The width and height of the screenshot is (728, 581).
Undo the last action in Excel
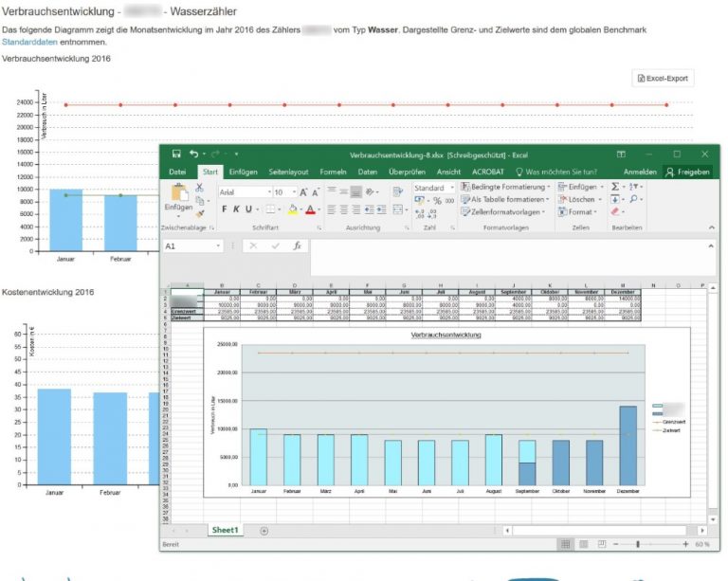coord(194,154)
